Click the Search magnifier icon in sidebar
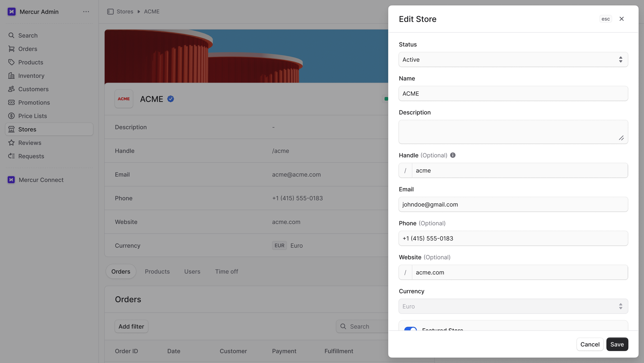 11,36
